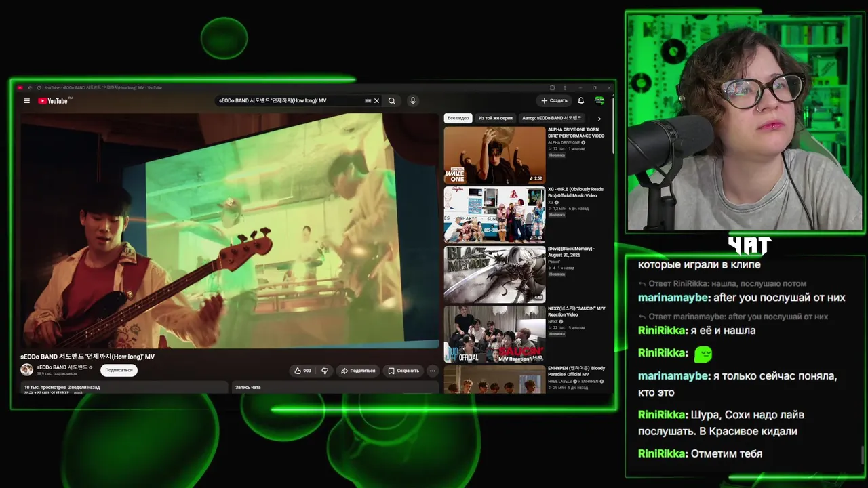Dislike the sEODo BAND video
Image resolution: width=868 pixels, height=488 pixels.
325,371
